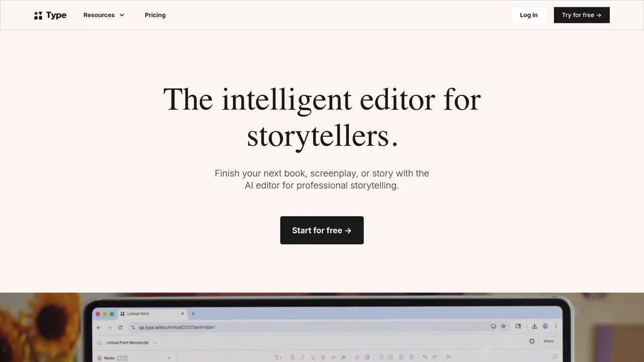Open the ellipsis menu beside Liminal Point Manuscript
The width and height of the screenshot is (644, 362).
[x=155, y=342]
